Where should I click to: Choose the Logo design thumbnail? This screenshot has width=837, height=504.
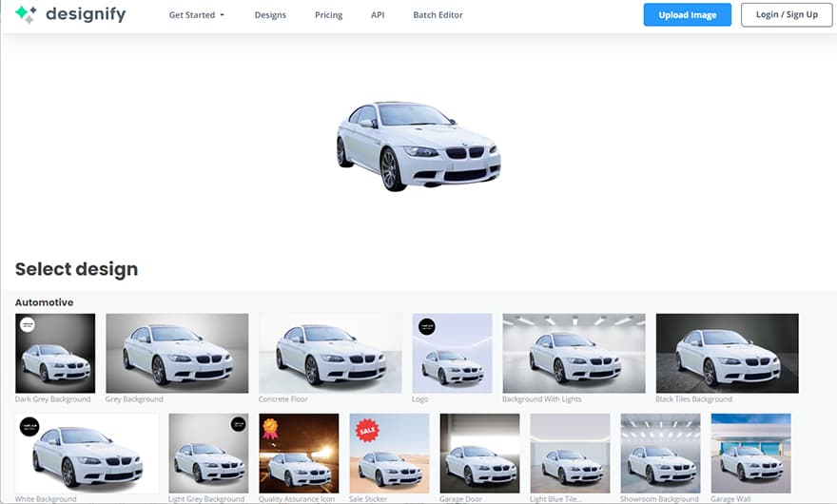[x=452, y=353]
